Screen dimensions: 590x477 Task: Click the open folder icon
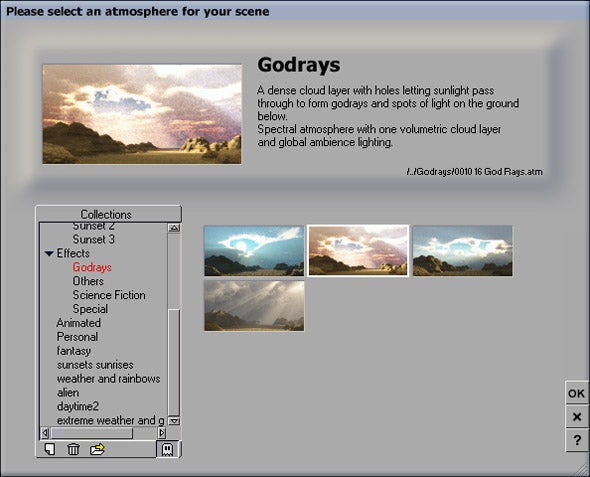pyautogui.click(x=97, y=449)
